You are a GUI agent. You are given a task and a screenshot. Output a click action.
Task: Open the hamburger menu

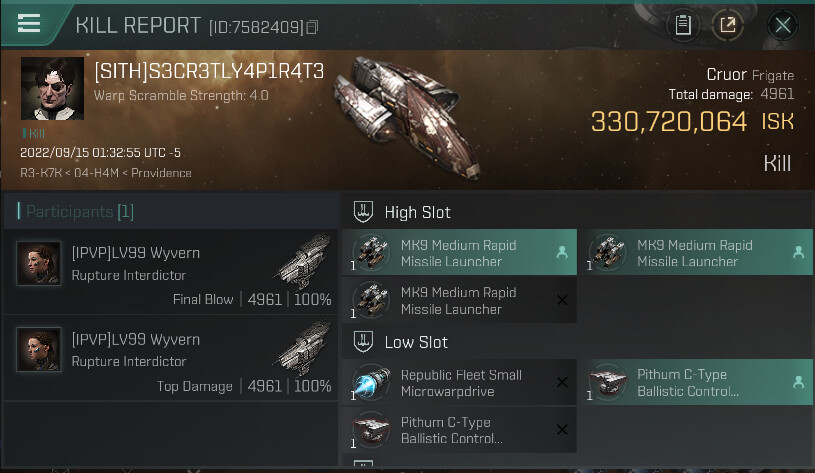click(29, 23)
